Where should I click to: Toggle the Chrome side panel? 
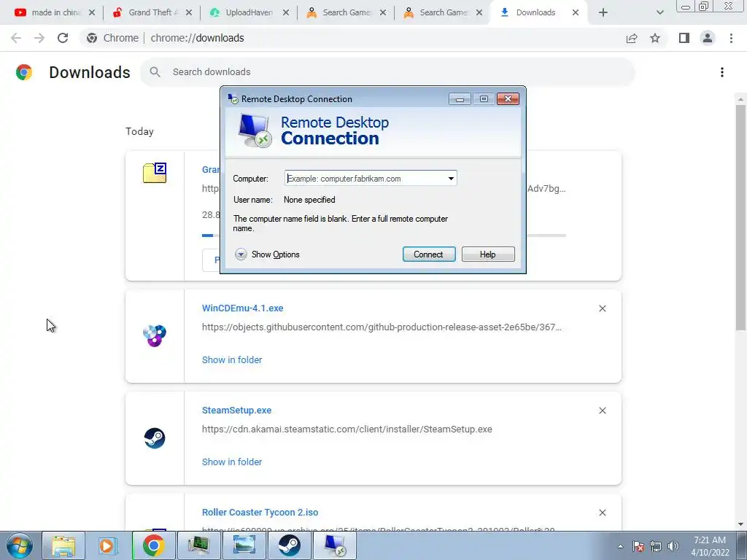click(x=684, y=38)
